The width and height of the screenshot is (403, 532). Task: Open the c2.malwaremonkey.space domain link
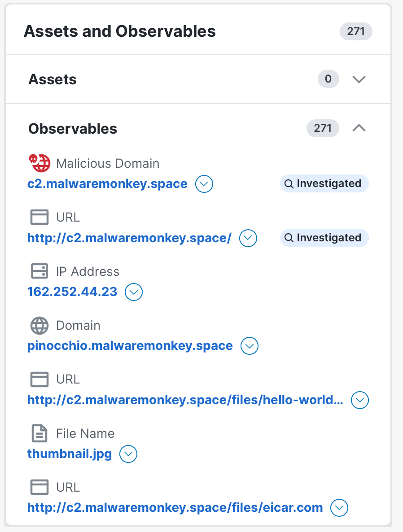107,183
